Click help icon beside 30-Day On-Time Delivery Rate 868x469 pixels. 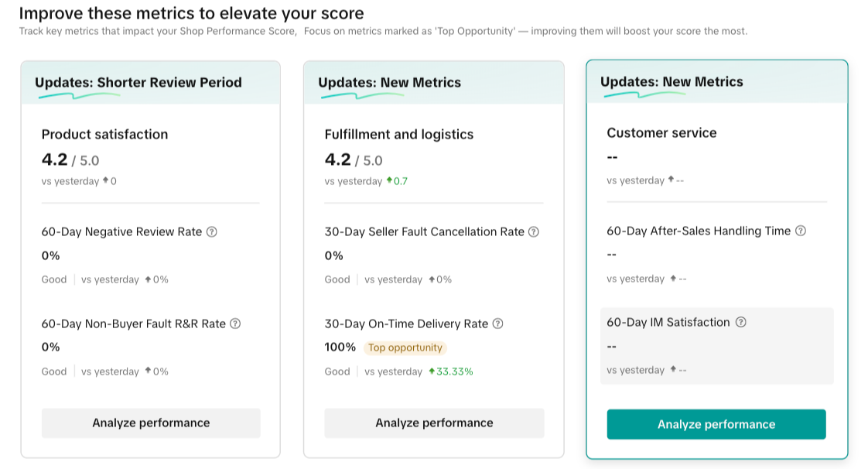pyautogui.click(x=498, y=324)
